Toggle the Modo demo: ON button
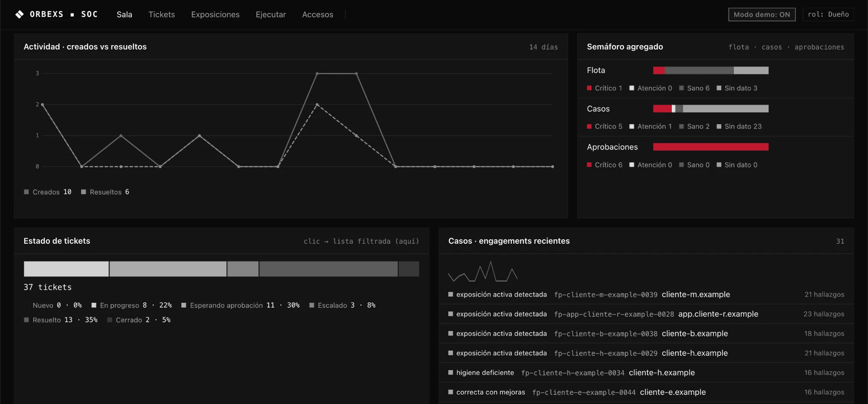Viewport: 868px width, 404px height. pos(762,14)
